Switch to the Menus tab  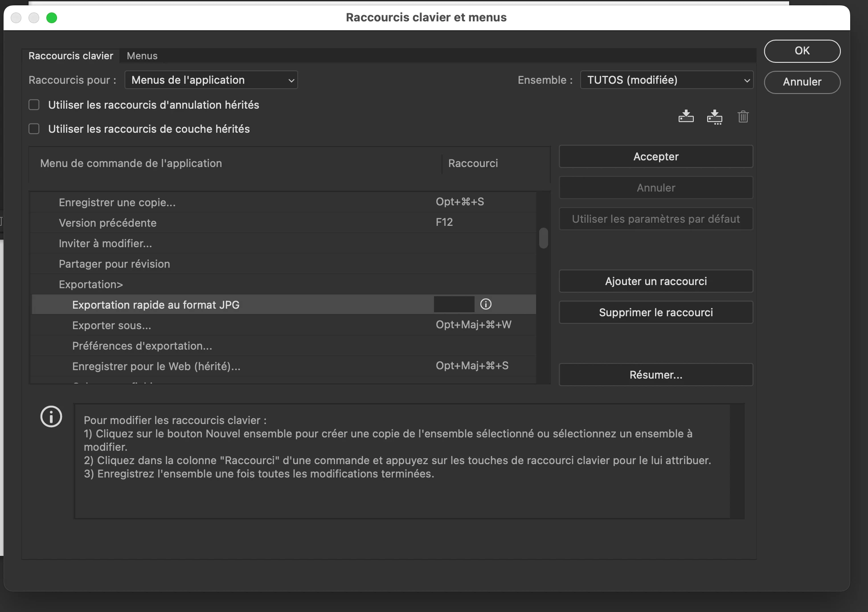(142, 56)
